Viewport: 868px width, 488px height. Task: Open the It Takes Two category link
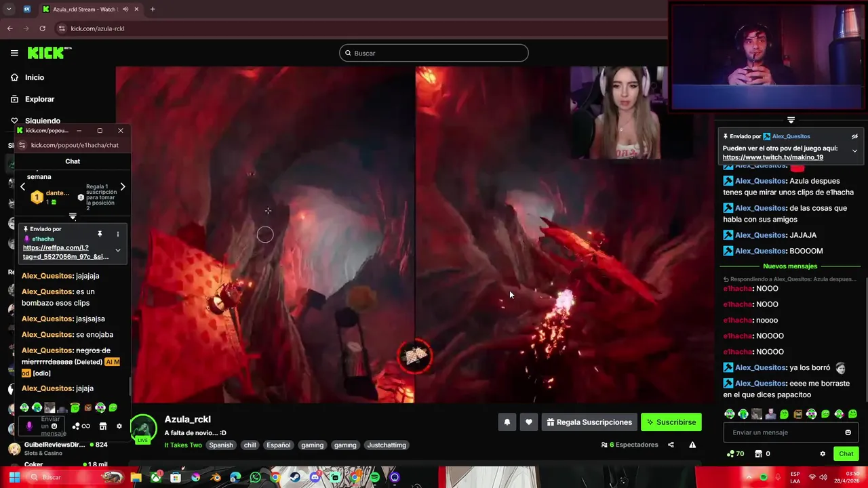click(183, 445)
